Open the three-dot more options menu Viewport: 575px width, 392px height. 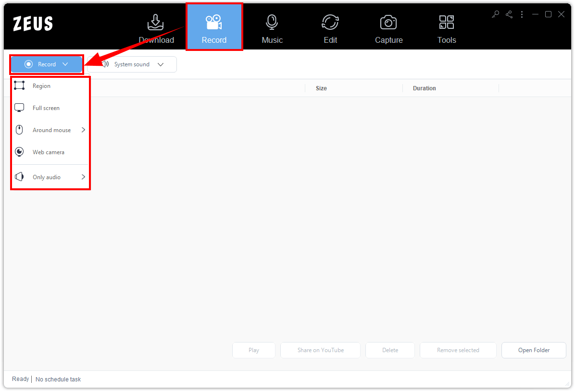pyautogui.click(x=522, y=14)
